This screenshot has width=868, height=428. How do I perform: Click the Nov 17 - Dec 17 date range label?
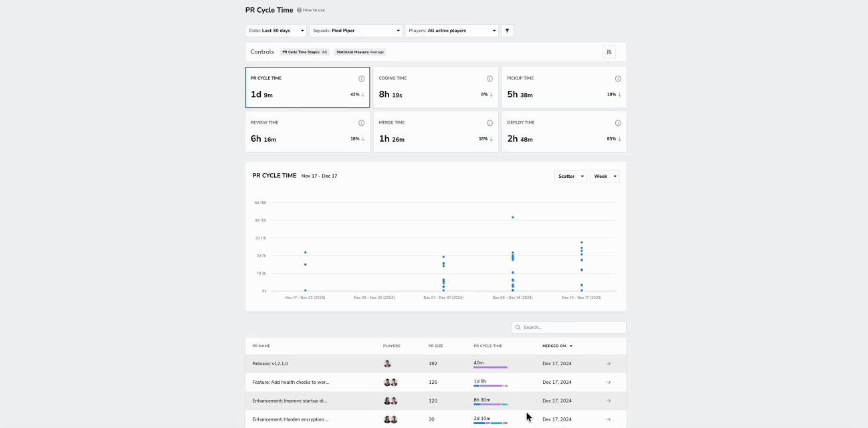pos(320,176)
